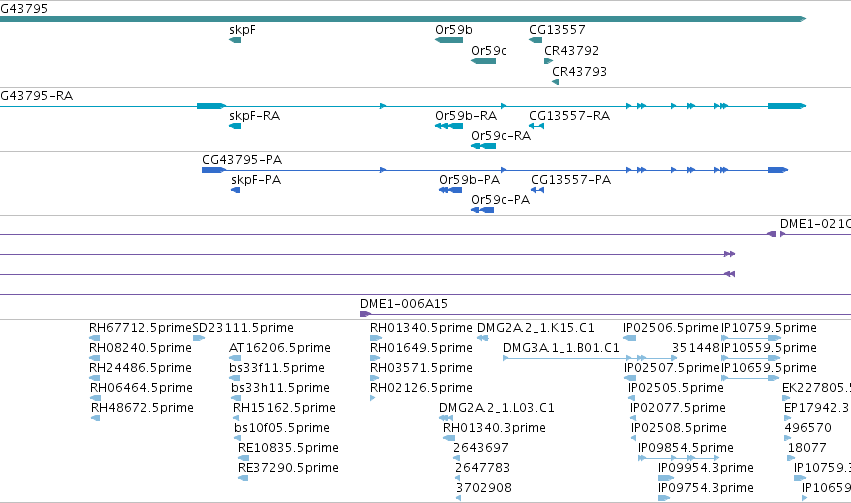Select the purple DME1-006A15 start glyph
The width and height of the screenshot is (851, 503).
[x=365, y=314]
